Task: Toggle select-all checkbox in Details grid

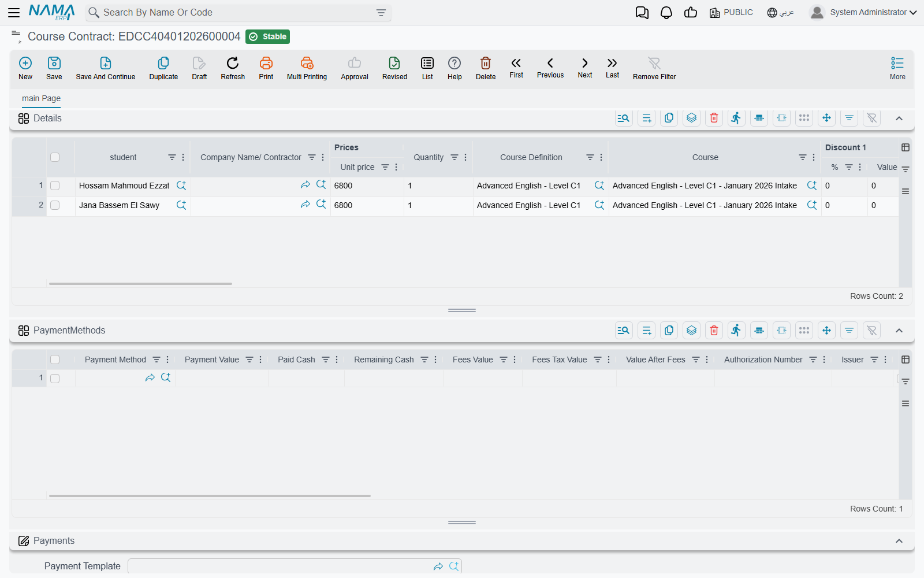Action: click(x=55, y=157)
